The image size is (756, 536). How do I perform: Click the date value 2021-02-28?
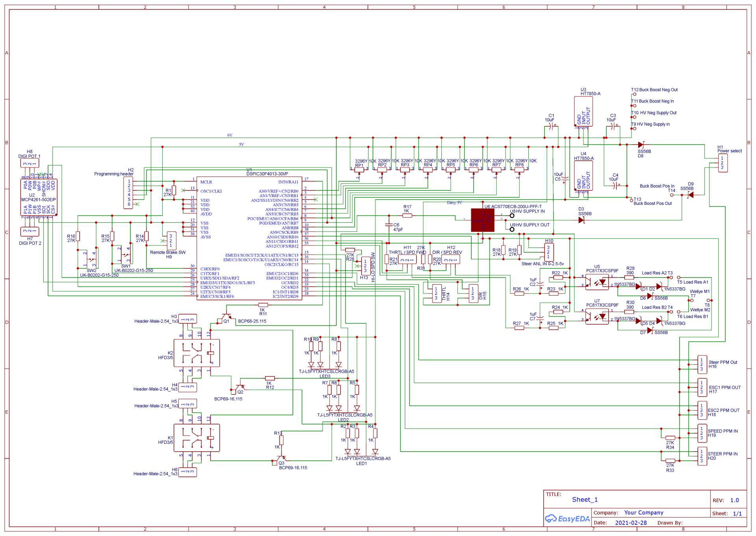pos(631,523)
